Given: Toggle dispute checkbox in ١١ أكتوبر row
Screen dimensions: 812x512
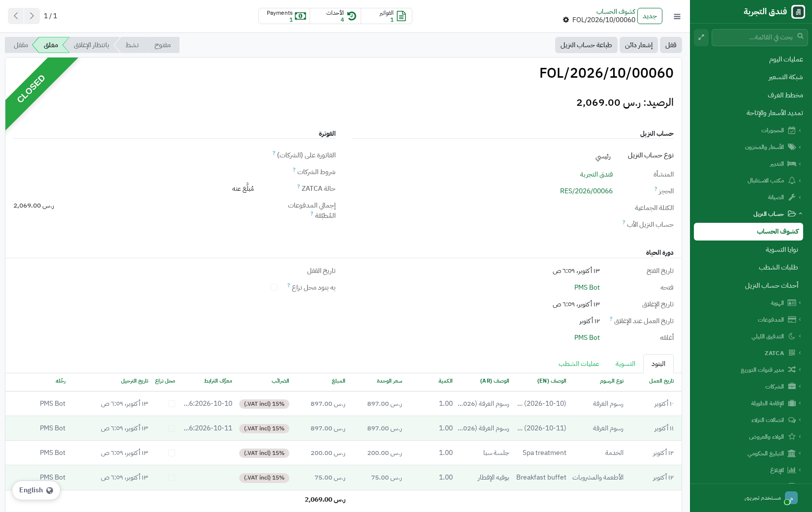Looking at the screenshot, I should [x=172, y=428].
